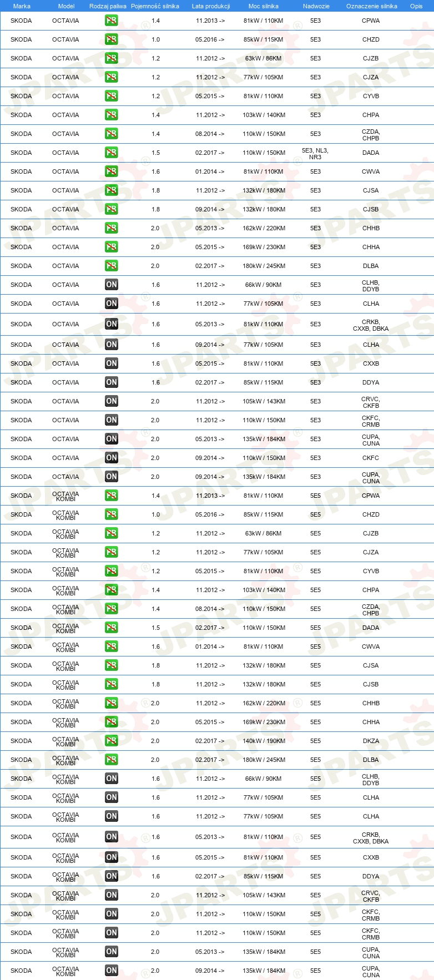
Task: Click the petrol icon in Octavia 5E3 DLBA row
Action: pos(112,266)
